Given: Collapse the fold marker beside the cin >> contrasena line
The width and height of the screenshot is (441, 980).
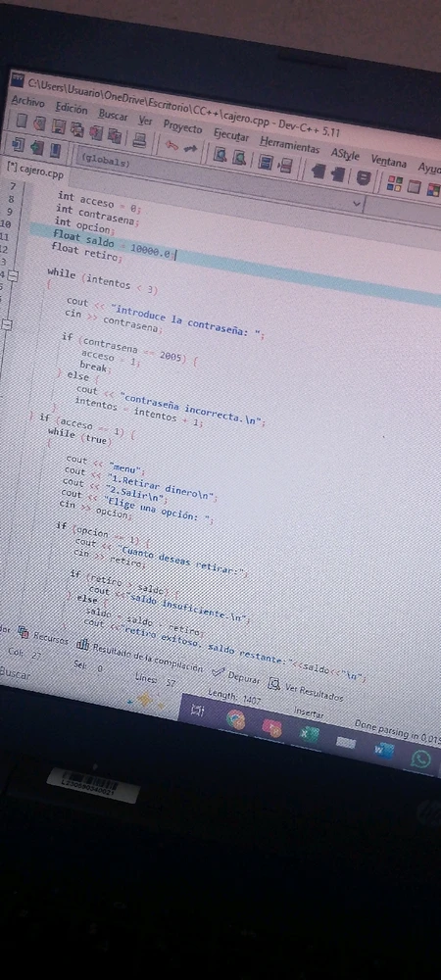Looking at the screenshot, I should [8, 324].
